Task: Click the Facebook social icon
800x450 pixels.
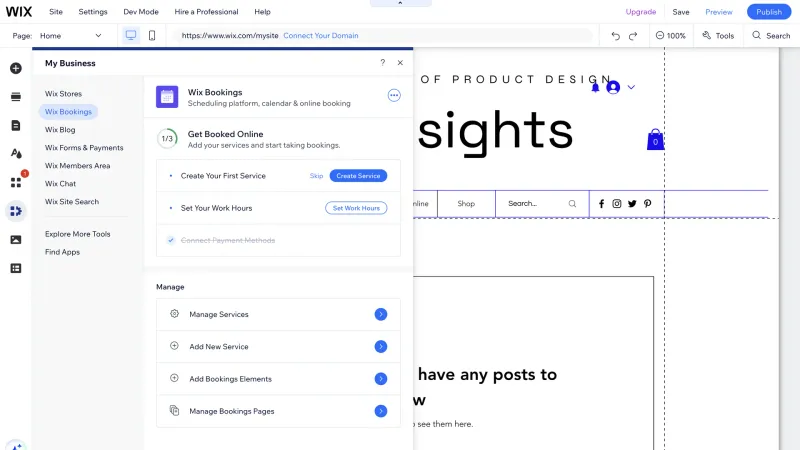Action: click(x=602, y=204)
